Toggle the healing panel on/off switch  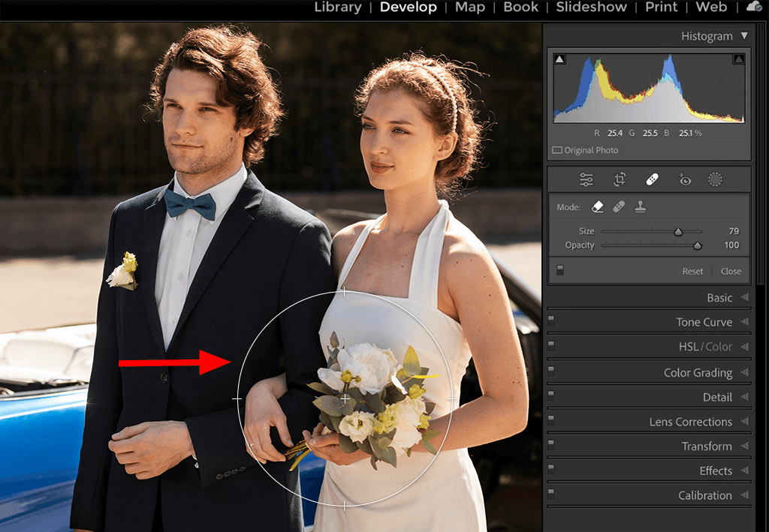pyautogui.click(x=560, y=270)
